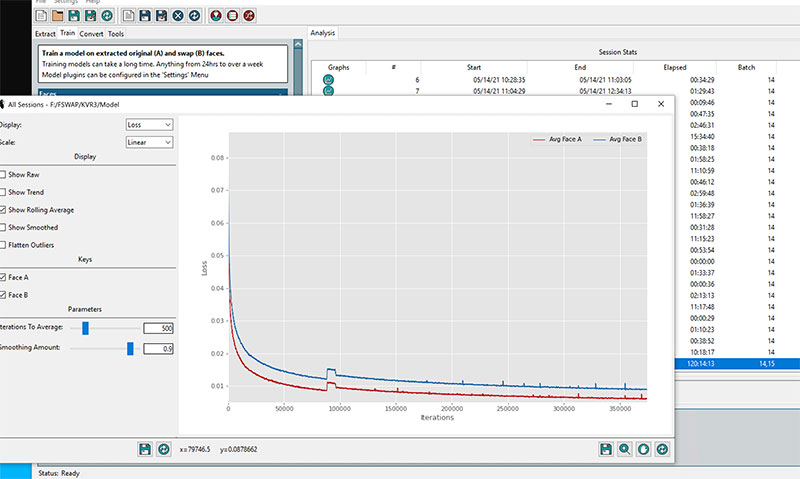The height and width of the screenshot is (479, 800).
Task: Click the Iterations field showing 500
Action: [x=158, y=328]
